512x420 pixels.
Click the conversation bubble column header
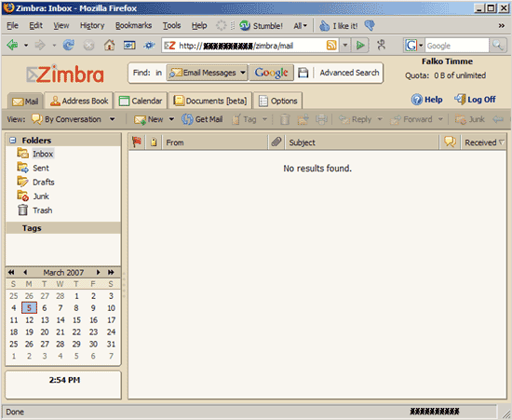click(x=450, y=142)
